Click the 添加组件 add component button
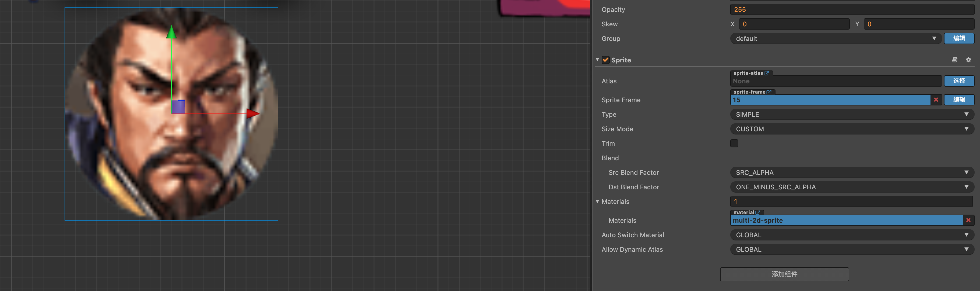The height and width of the screenshot is (291, 980). (x=784, y=274)
